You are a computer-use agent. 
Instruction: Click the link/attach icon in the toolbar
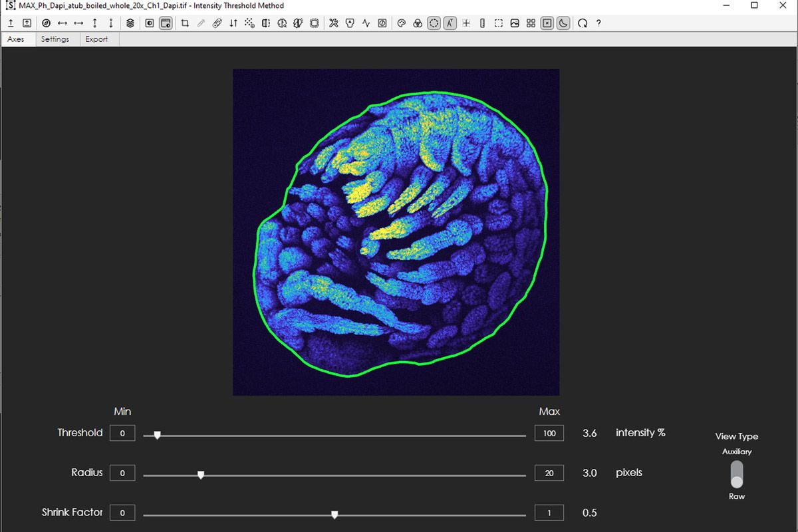pos(216,23)
